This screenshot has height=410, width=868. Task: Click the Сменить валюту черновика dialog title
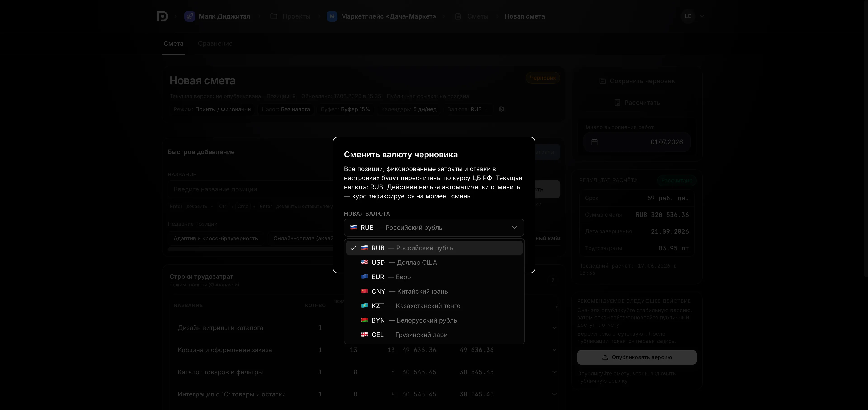pyautogui.click(x=401, y=155)
